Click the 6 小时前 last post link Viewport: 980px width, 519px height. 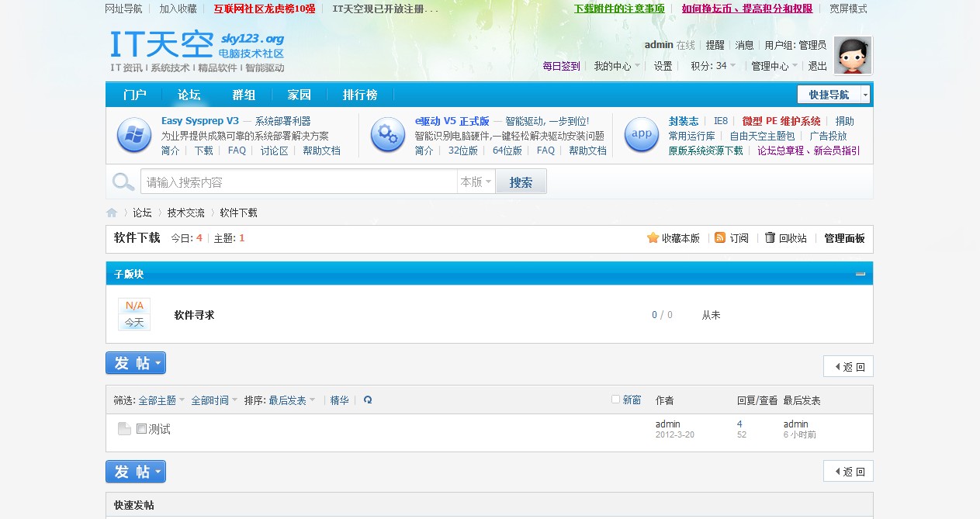(799, 434)
